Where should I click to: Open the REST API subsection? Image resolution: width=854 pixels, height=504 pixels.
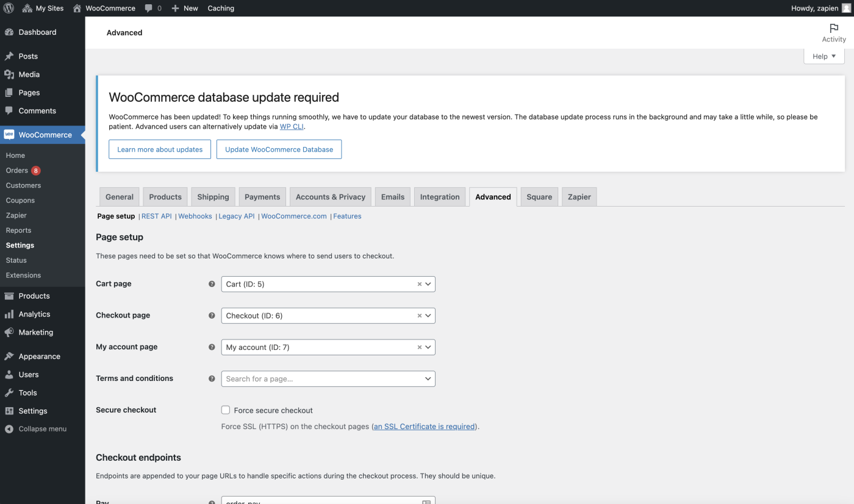click(157, 216)
